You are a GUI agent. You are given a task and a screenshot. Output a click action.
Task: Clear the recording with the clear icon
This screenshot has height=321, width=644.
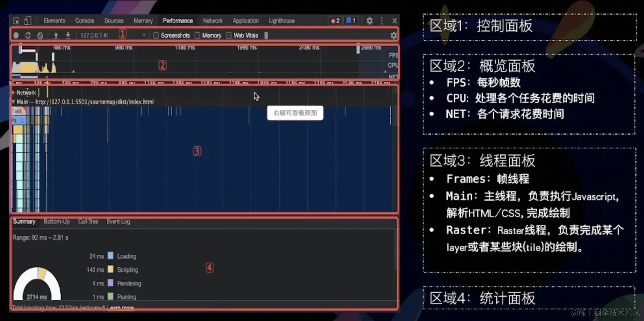40,35
